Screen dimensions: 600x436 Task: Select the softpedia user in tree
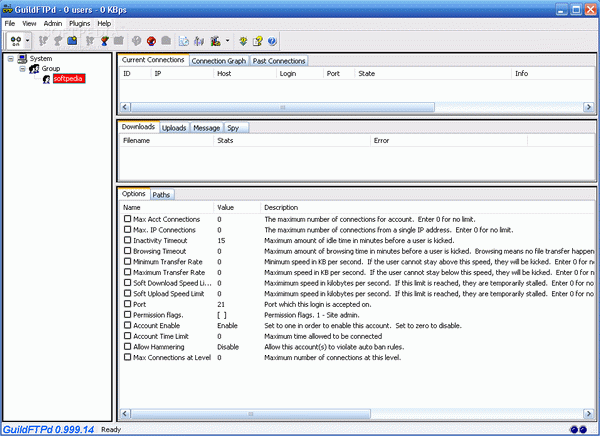(x=68, y=79)
